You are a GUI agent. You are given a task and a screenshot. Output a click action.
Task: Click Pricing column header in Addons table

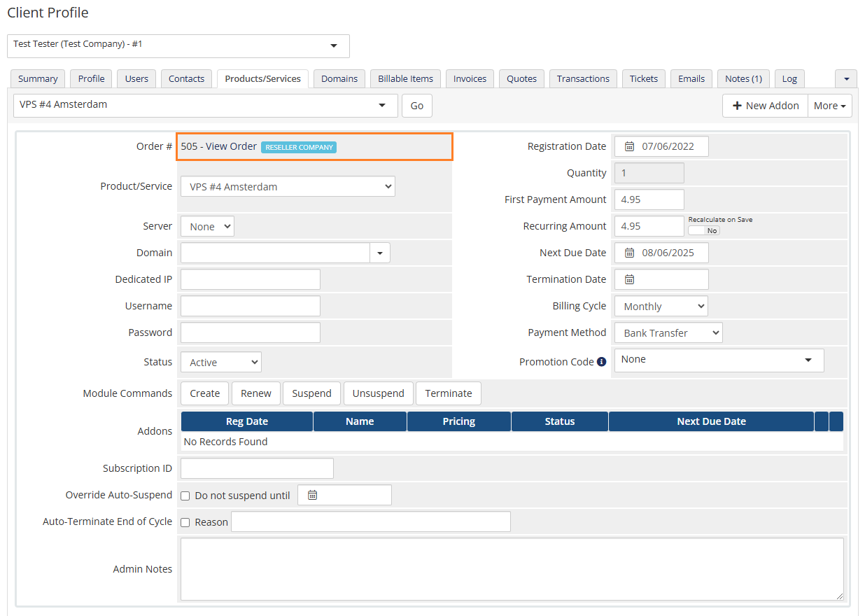459,421
